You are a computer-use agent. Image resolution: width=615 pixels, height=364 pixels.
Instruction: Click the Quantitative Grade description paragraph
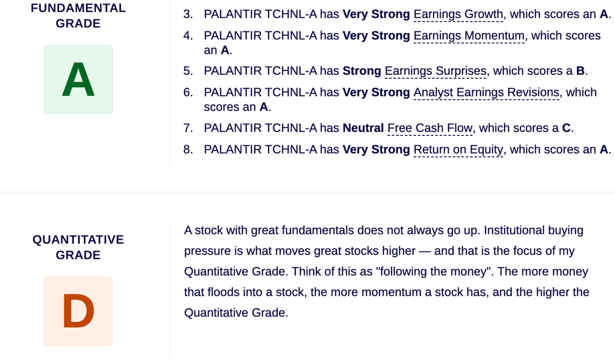[x=387, y=271]
